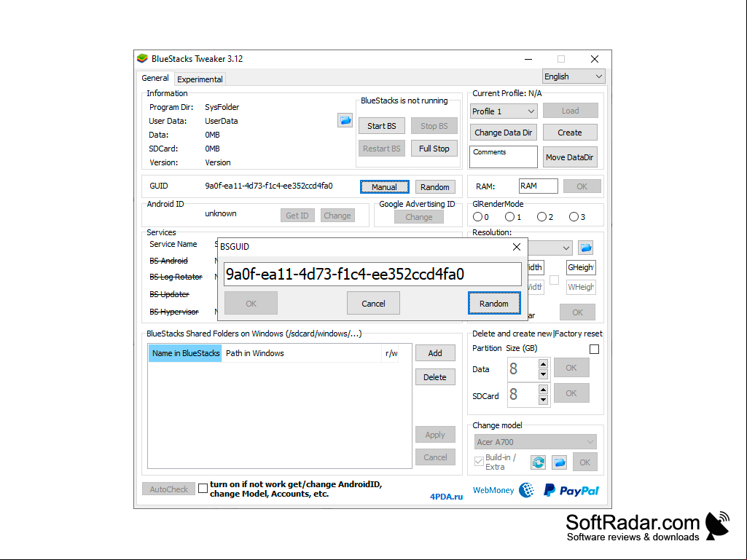747x560 pixels.
Task: Click the Path in Windows column header
Action: (302, 353)
